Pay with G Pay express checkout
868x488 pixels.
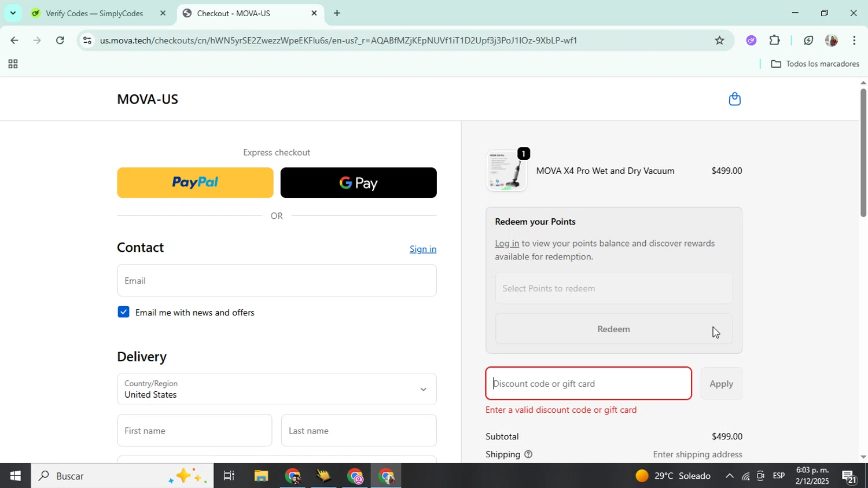(x=358, y=182)
